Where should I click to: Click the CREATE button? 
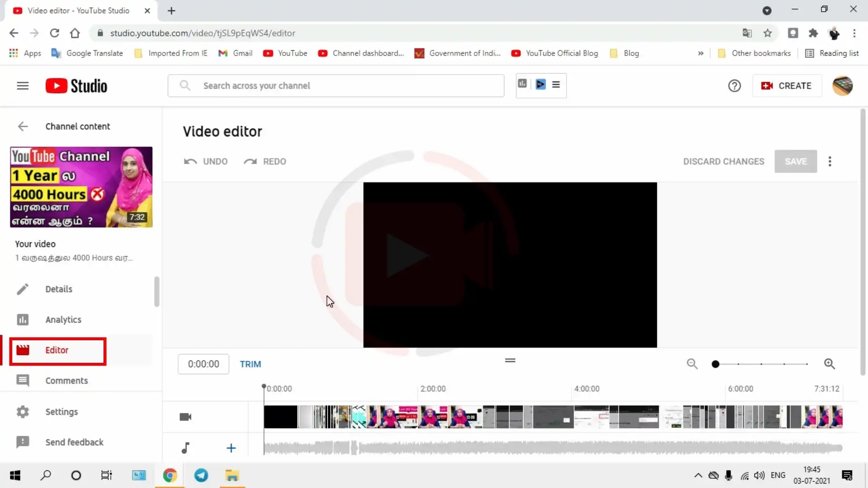point(787,86)
